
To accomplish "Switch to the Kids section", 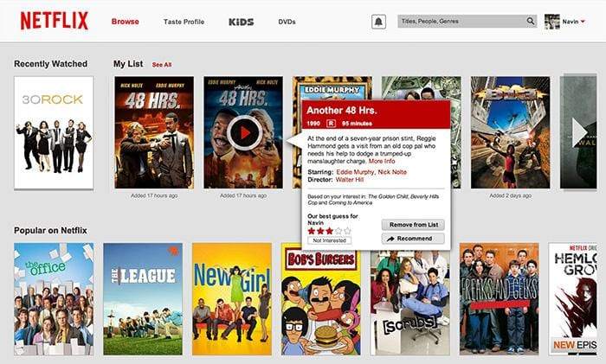I will [x=242, y=22].
